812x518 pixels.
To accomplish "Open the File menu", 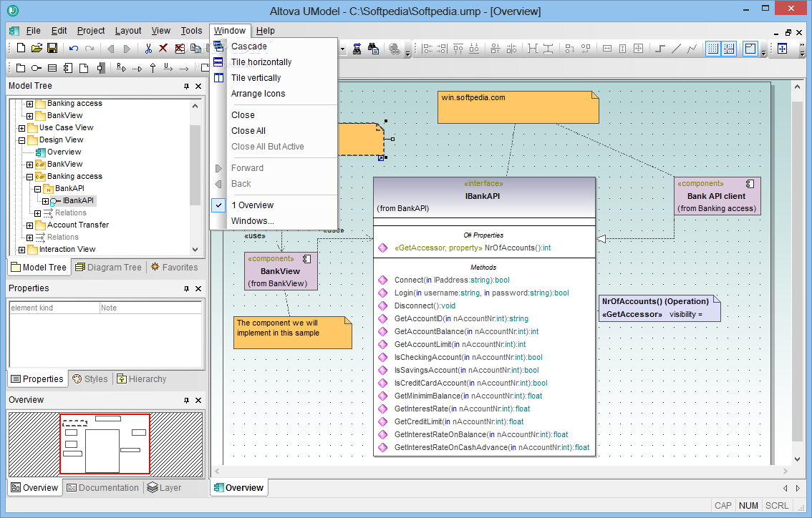I will 33,31.
